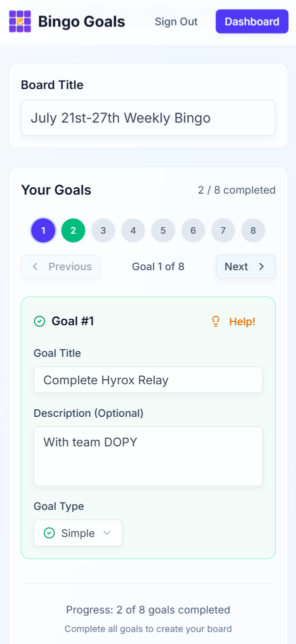Click the Board Title input field

click(x=148, y=118)
